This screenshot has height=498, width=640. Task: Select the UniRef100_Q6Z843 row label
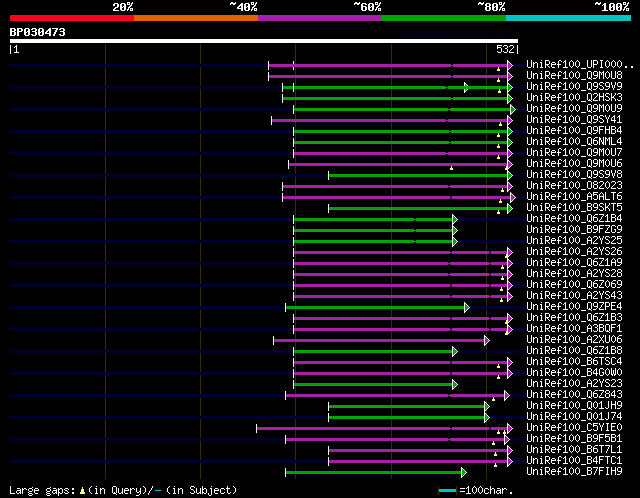point(574,395)
